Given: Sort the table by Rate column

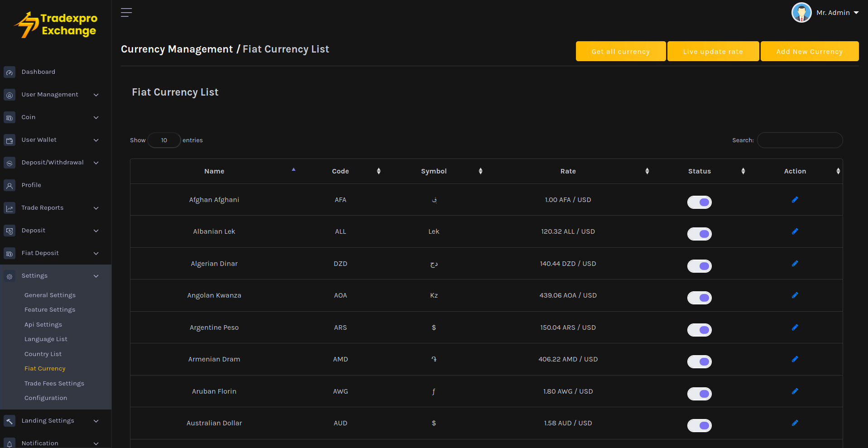Looking at the screenshot, I should click(568, 171).
